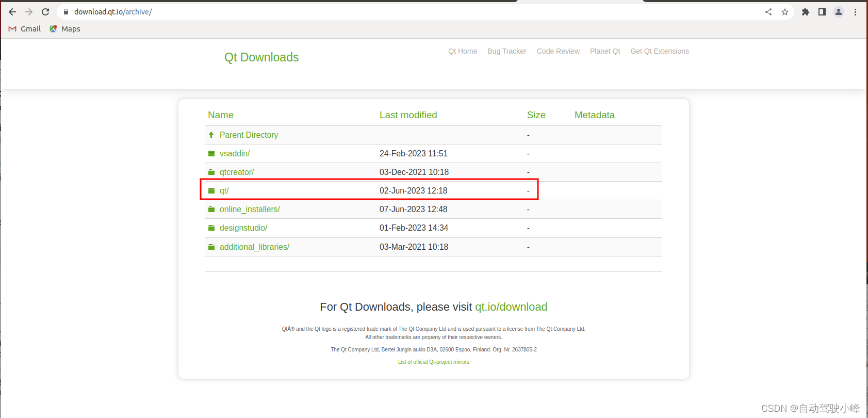Follow the qt.io/download link

click(x=511, y=307)
